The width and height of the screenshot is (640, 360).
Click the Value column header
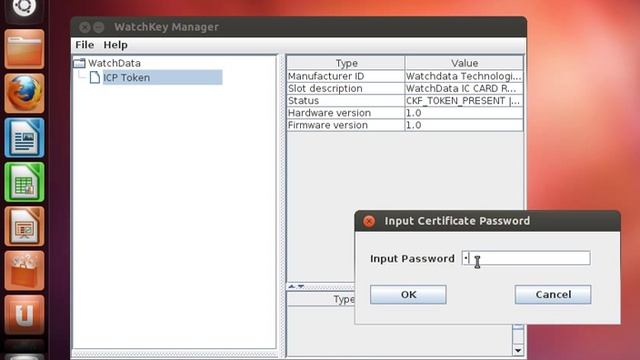pyautogui.click(x=464, y=63)
